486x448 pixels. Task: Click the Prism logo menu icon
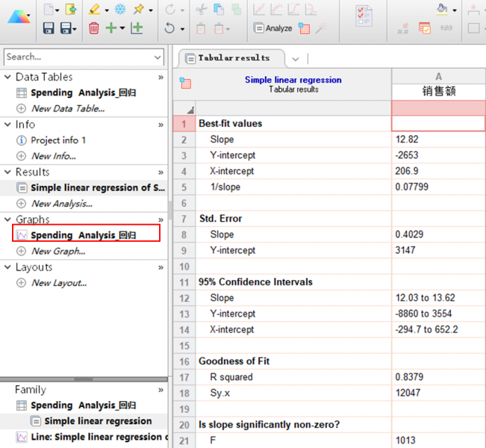coord(19,18)
